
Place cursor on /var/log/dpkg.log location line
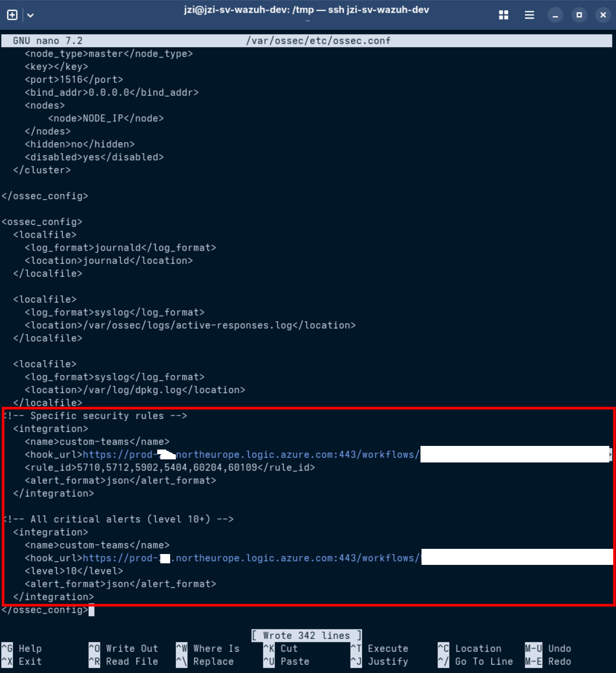pyautogui.click(x=135, y=390)
